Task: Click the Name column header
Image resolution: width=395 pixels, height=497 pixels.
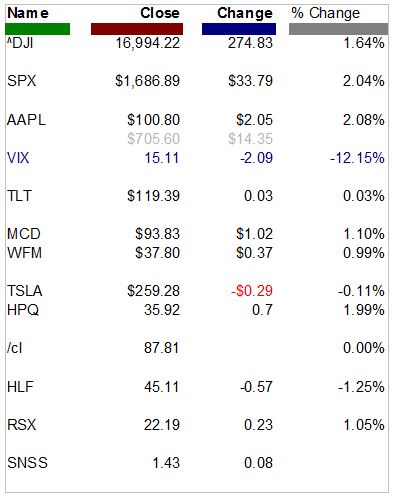Action: (x=28, y=13)
